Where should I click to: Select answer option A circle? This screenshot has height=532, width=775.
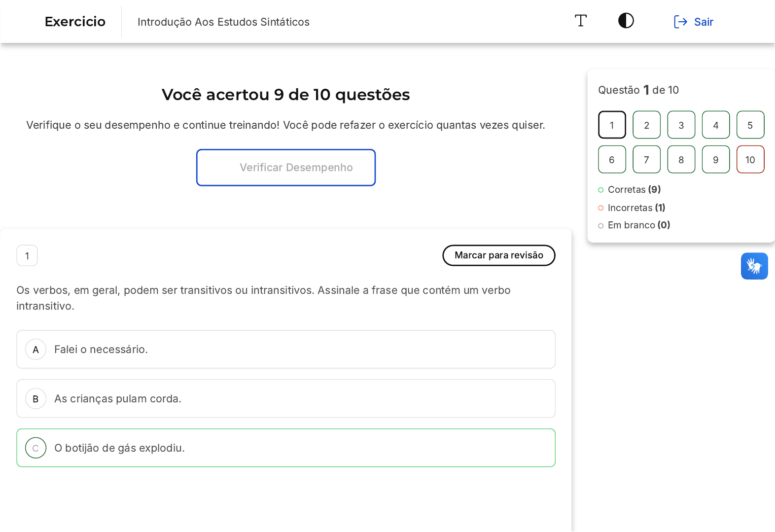(x=35, y=350)
